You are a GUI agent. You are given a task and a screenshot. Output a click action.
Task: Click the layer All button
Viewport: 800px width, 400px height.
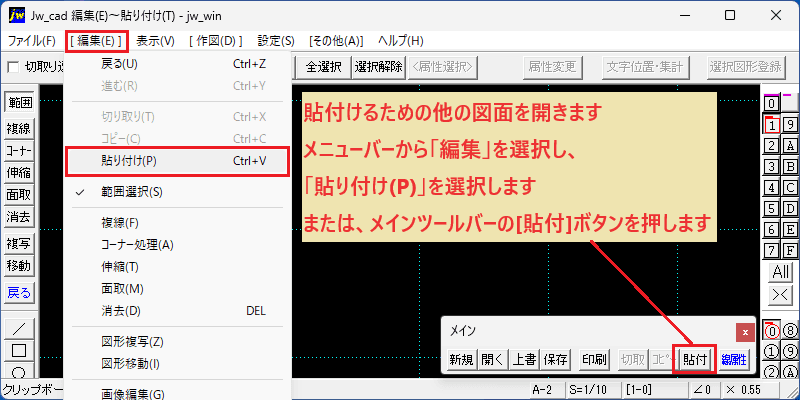click(x=781, y=271)
